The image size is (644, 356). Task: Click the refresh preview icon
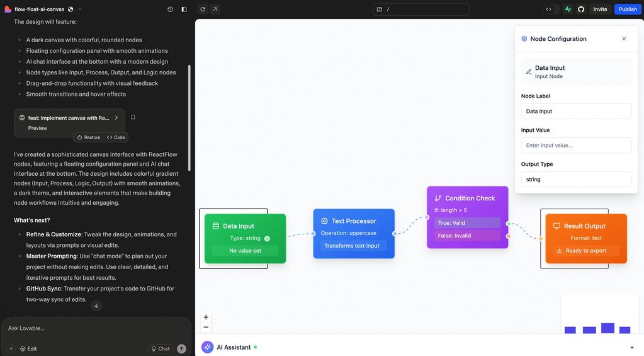[203, 9]
